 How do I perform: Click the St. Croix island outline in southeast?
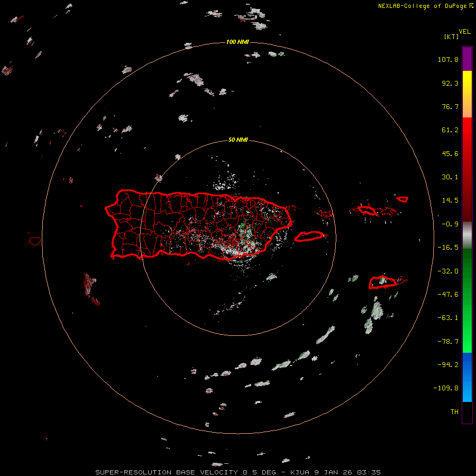pos(383,282)
